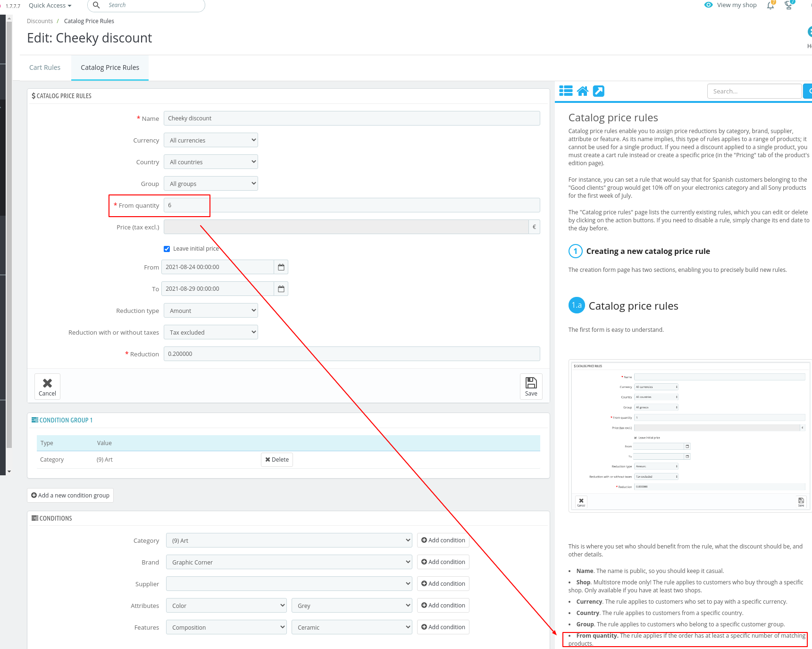The image size is (812, 649).
Task: Open the calendar picker for the From date
Action: [281, 267]
